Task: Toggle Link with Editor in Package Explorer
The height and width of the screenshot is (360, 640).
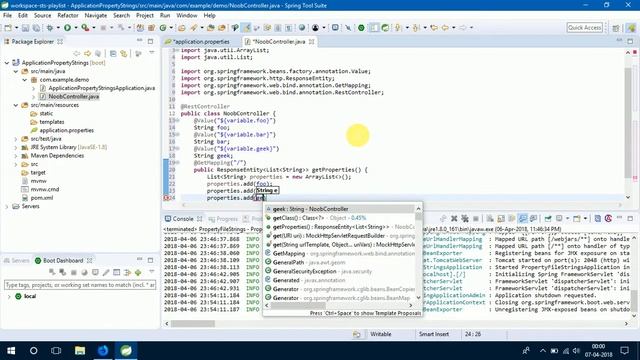Action: click(123, 53)
